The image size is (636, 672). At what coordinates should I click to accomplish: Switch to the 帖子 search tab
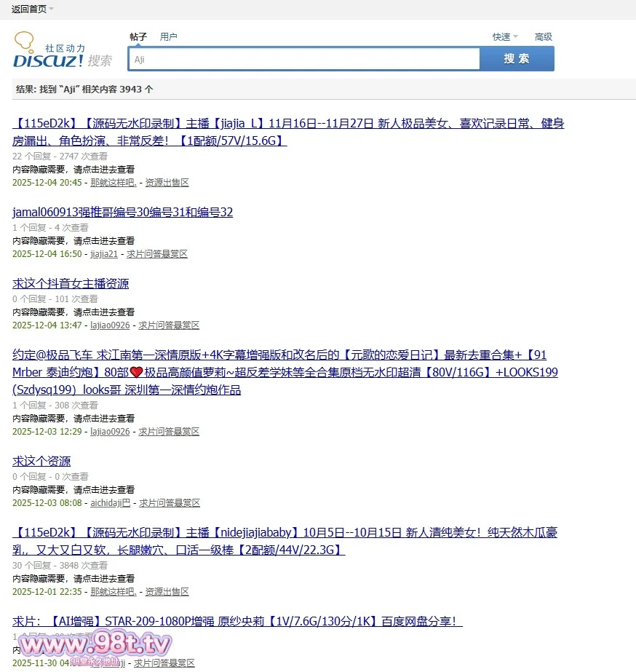click(138, 36)
